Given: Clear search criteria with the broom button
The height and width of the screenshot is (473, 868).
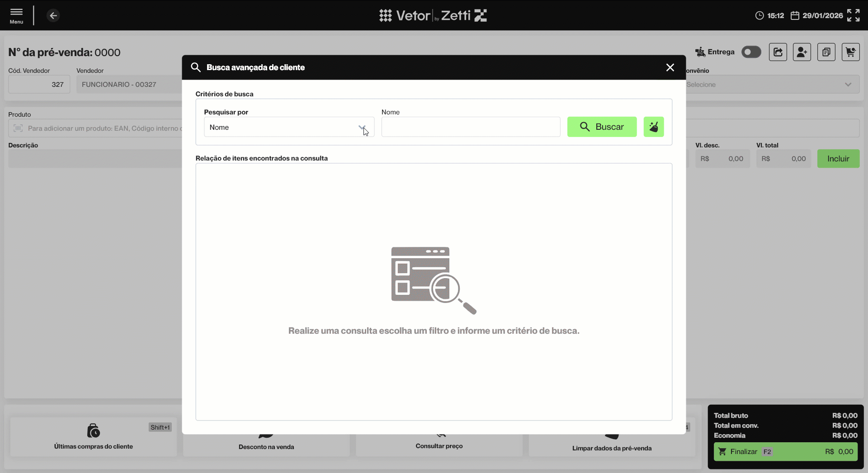Looking at the screenshot, I should (654, 127).
